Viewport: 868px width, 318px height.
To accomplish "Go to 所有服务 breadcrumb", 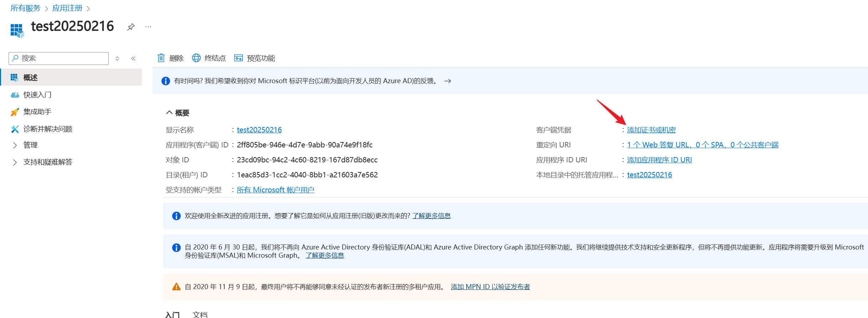I will [x=25, y=8].
